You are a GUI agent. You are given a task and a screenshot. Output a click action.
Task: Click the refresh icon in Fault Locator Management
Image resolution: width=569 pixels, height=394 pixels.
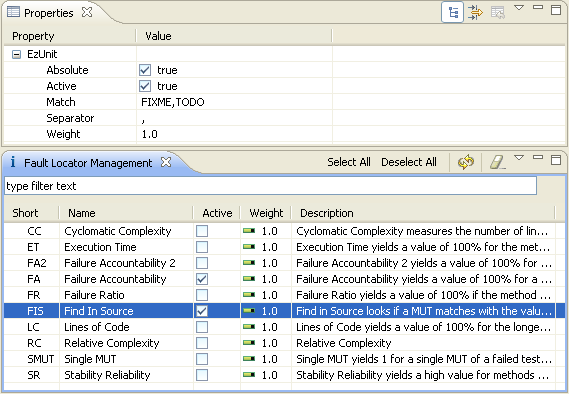(466, 162)
